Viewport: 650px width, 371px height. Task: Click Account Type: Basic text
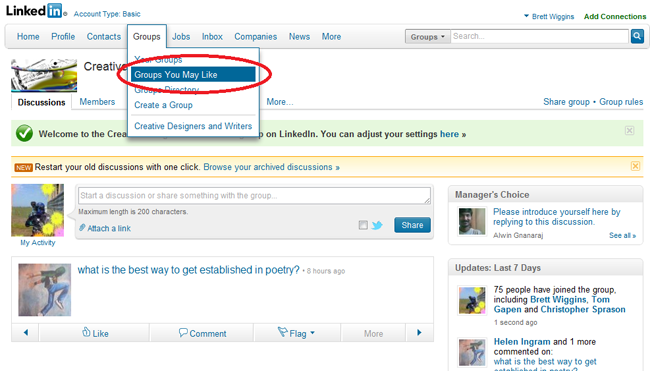coord(107,14)
